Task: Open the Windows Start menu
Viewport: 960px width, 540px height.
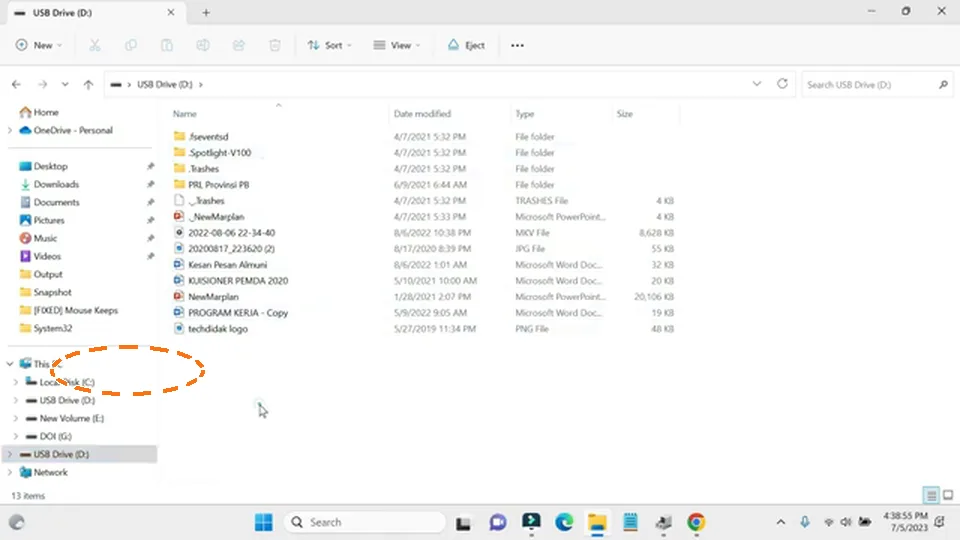Action: (x=264, y=522)
